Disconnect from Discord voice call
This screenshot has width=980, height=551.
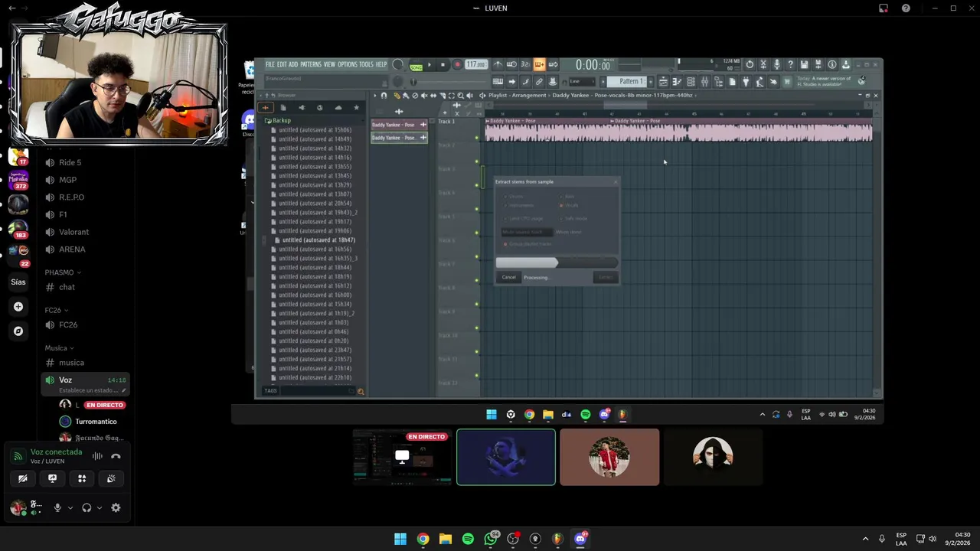click(116, 456)
